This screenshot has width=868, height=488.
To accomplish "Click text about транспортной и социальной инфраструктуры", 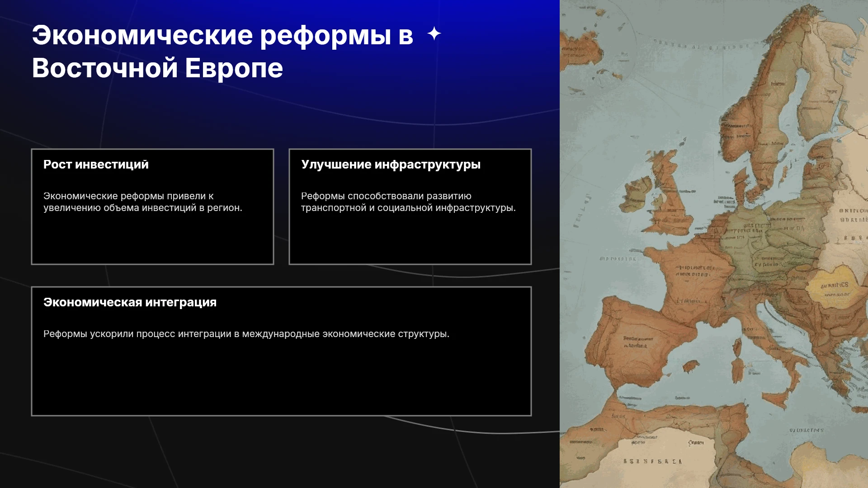I will click(408, 202).
